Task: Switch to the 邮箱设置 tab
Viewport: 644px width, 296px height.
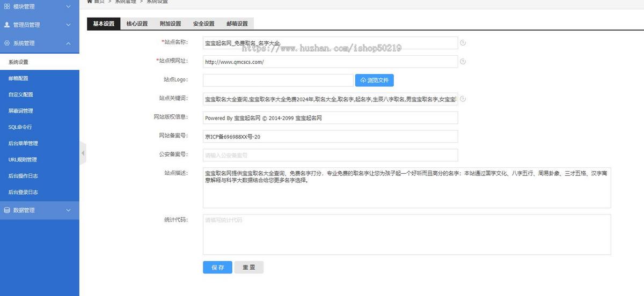Action: point(237,24)
